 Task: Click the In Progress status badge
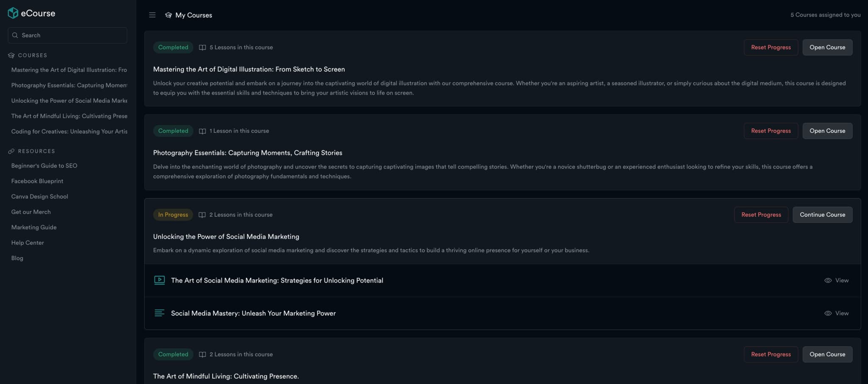point(173,215)
